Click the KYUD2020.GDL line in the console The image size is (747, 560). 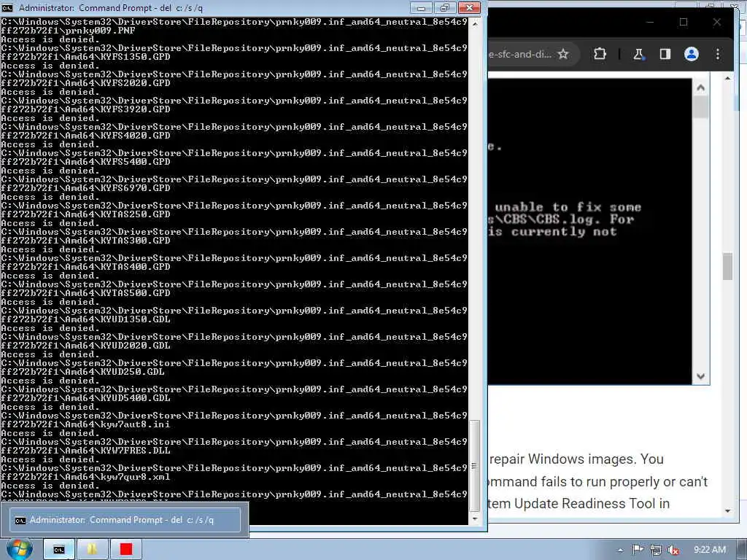pos(86,345)
